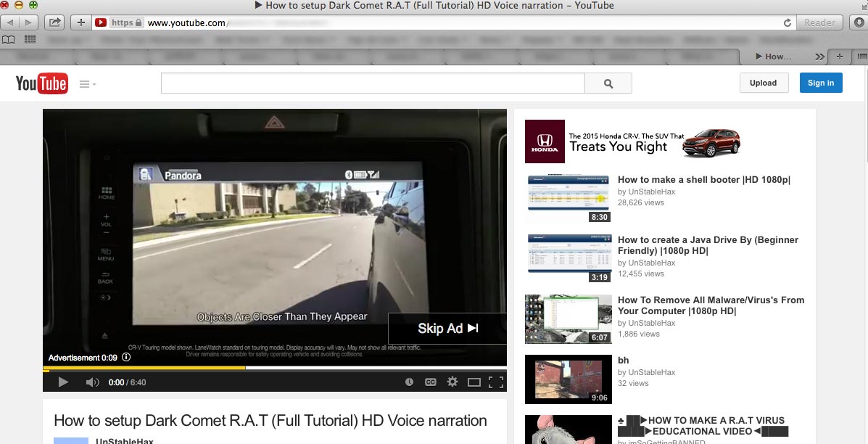Click the magnifying glass search button
Image resolution: width=868 pixels, height=444 pixels.
pos(608,83)
